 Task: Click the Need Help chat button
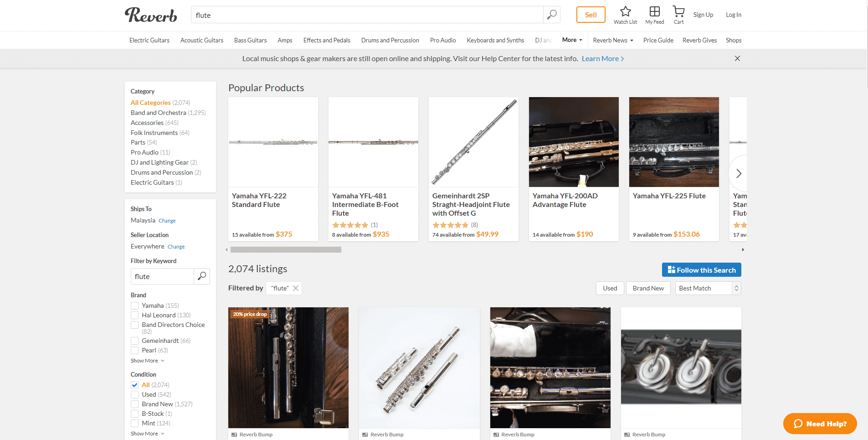820,424
